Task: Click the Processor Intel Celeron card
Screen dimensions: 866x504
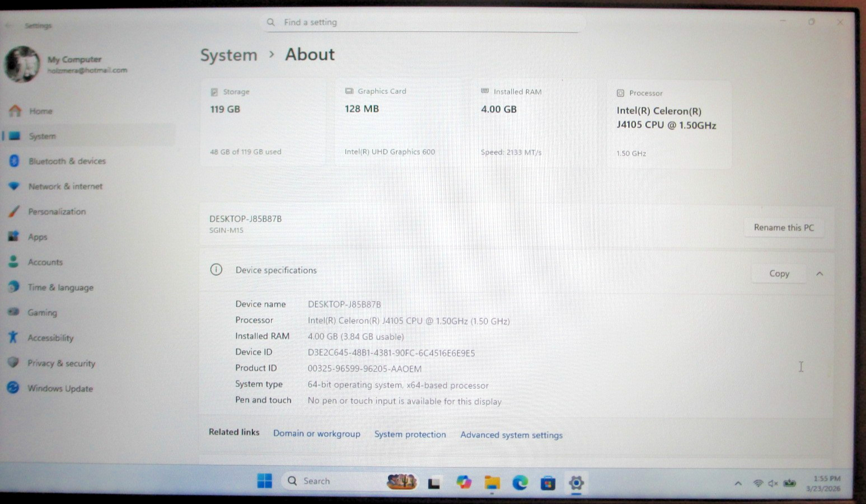Action: [670, 124]
